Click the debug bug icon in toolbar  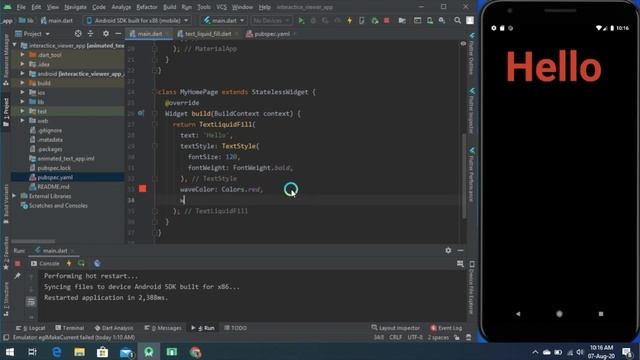click(x=313, y=20)
